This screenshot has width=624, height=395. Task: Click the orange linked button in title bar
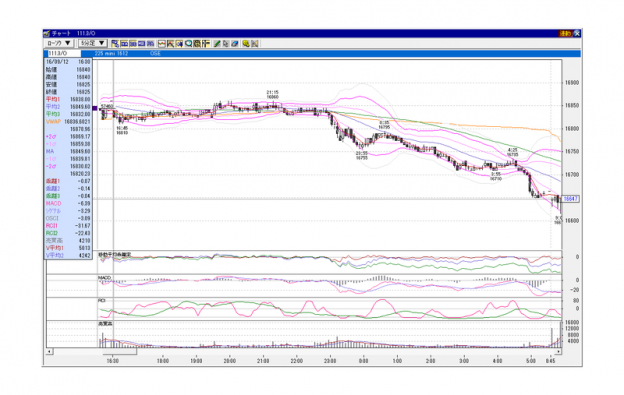click(566, 34)
